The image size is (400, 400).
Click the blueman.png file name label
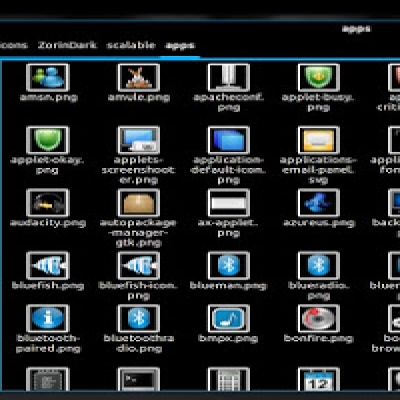pyautogui.click(x=228, y=286)
